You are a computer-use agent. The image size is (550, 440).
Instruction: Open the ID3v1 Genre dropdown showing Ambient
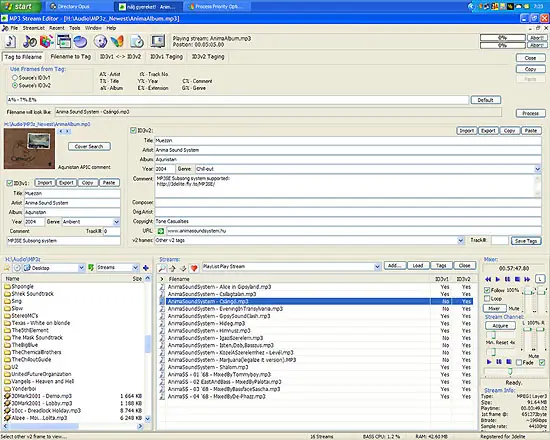[116, 222]
